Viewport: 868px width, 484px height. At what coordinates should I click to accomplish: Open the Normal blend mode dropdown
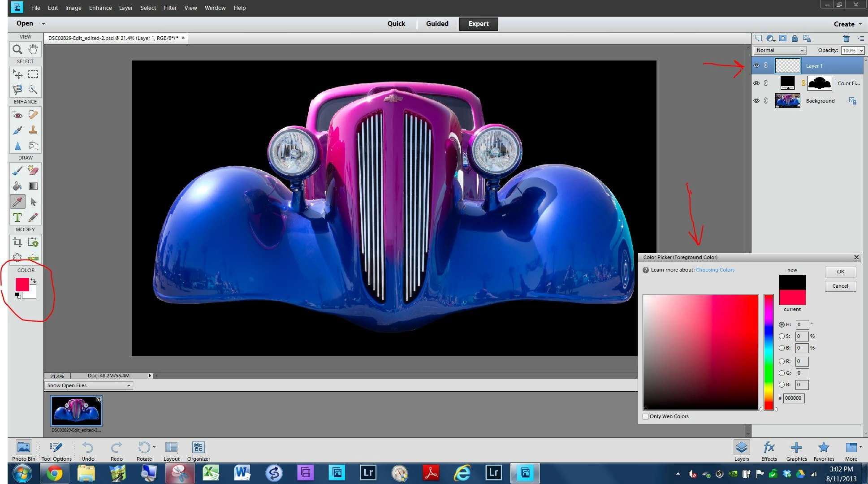click(x=780, y=50)
